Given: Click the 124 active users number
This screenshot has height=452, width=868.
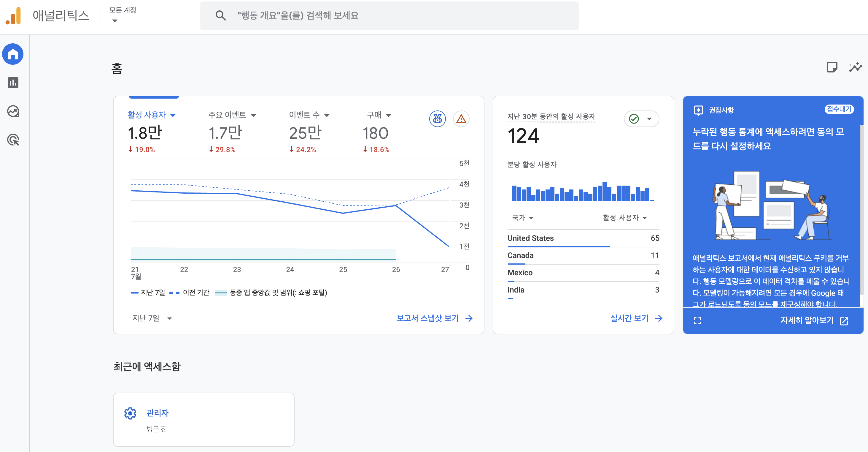Looking at the screenshot, I should pos(523,136).
